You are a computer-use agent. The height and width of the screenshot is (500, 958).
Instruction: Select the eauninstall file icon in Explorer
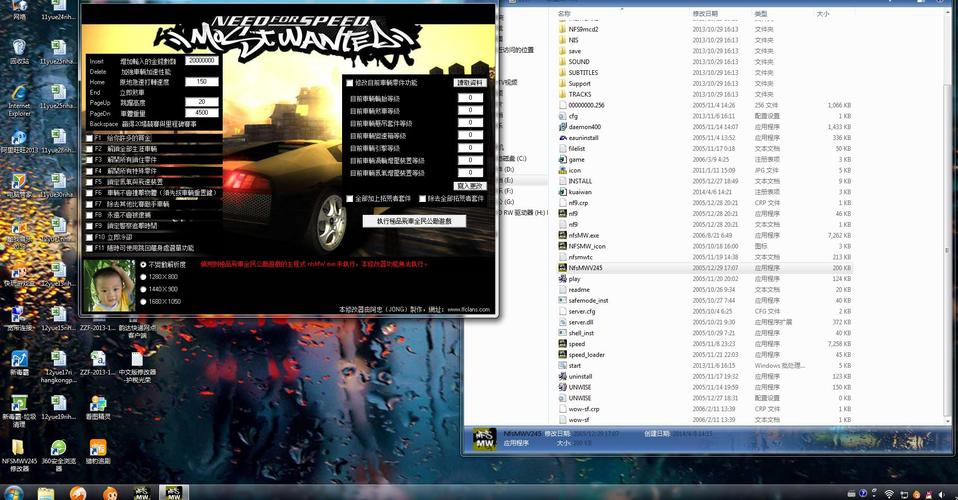pos(563,138)
